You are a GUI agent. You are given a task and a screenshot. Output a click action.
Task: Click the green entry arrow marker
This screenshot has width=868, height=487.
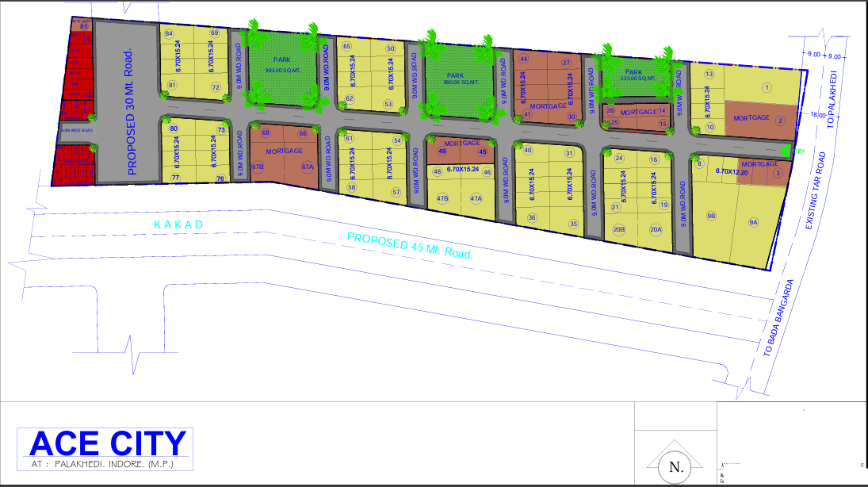click(785, 151)
